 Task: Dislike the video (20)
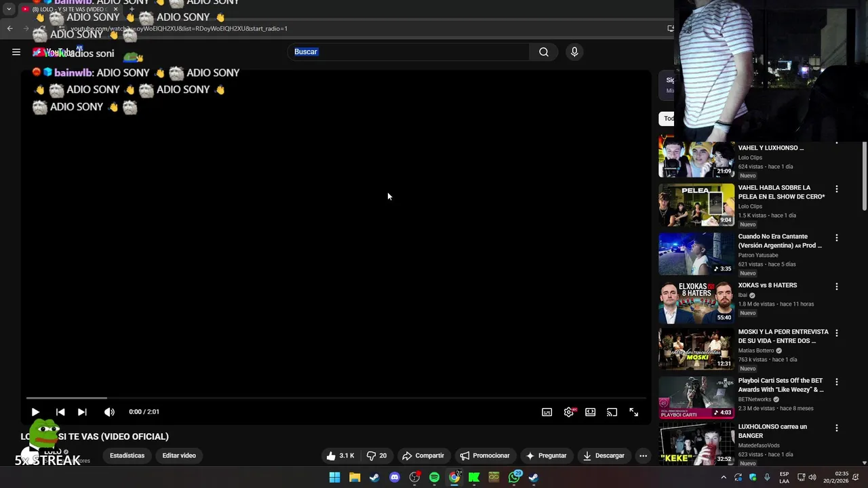[377, 455]
